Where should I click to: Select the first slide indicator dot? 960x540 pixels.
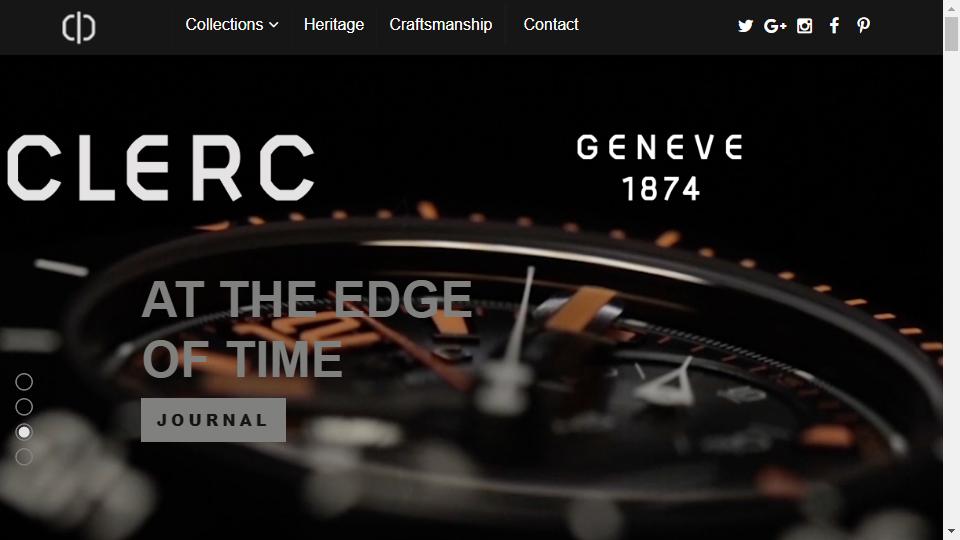[x=24, y=382]
